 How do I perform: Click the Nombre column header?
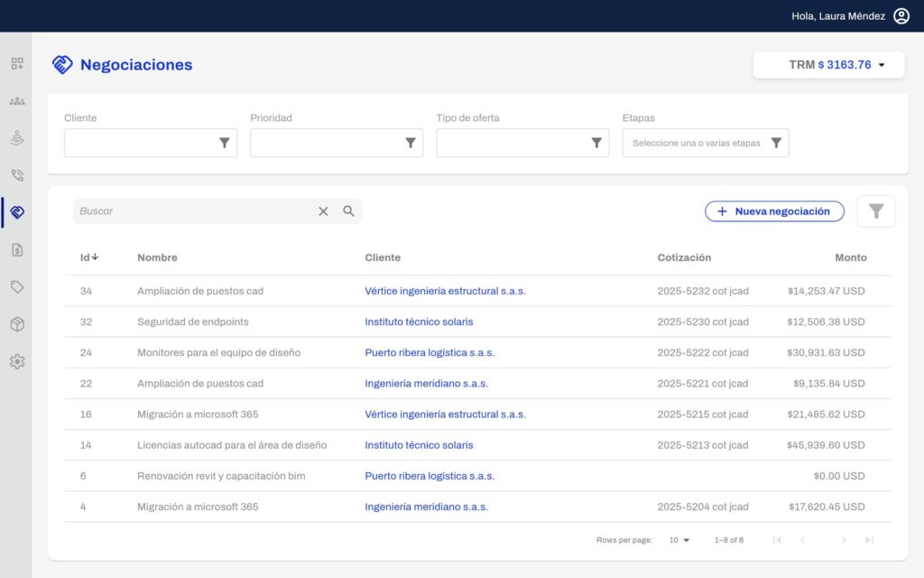[157, 257]
